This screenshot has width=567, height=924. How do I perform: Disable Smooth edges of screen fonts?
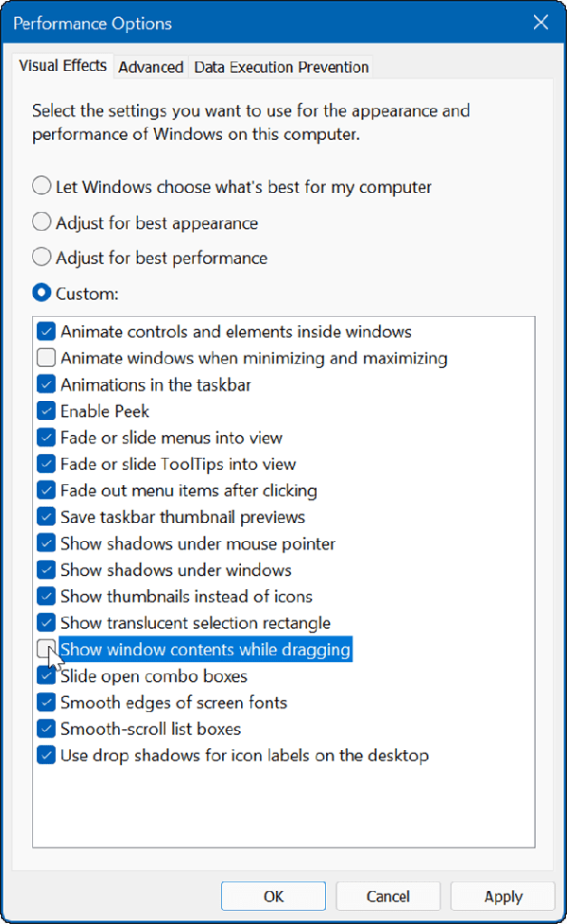coord(44,702)
